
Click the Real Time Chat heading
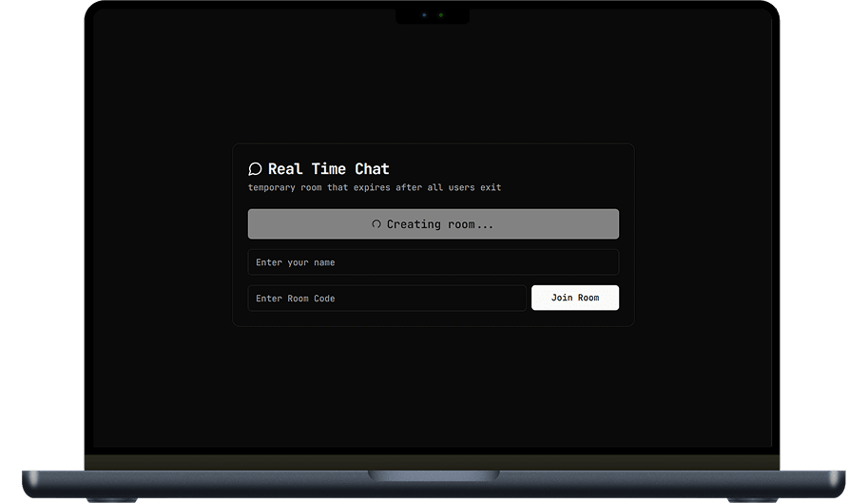click(x=328, y=169)
